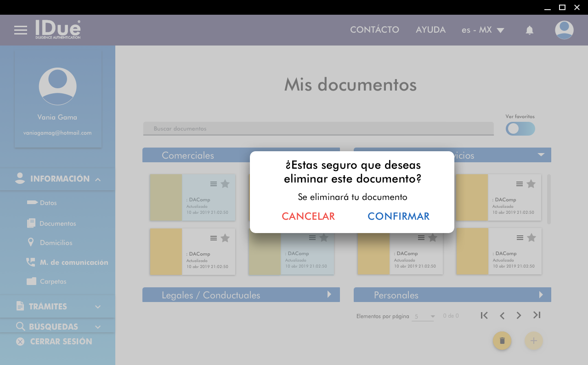Select Domicilios in the sidebar
Viewport: 588px width, 365px height.
56,243
